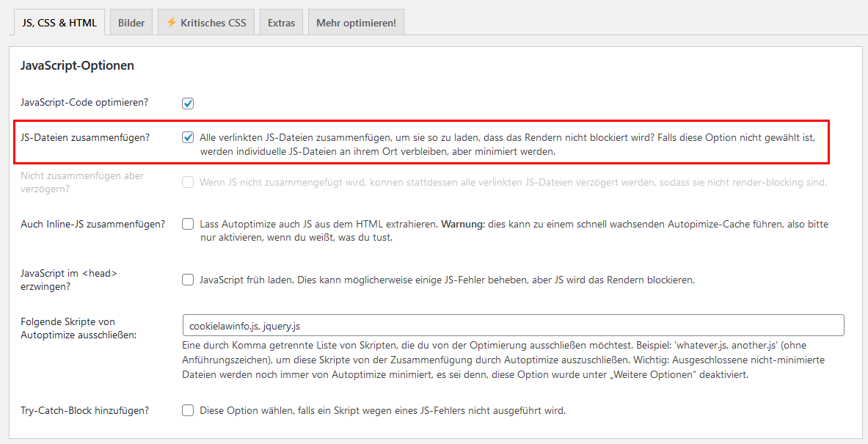
Task: Open the Bilder tab
Action: click(131, 23)
